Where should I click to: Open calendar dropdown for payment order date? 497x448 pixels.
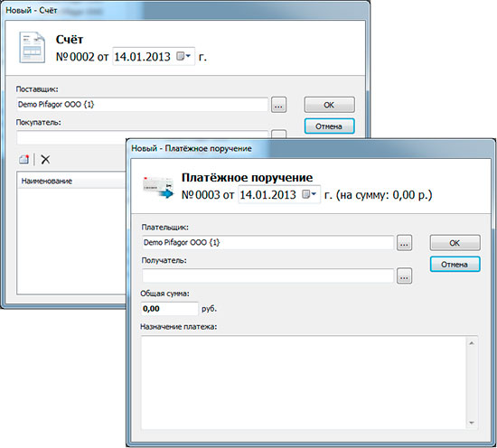tap(309, 194)
